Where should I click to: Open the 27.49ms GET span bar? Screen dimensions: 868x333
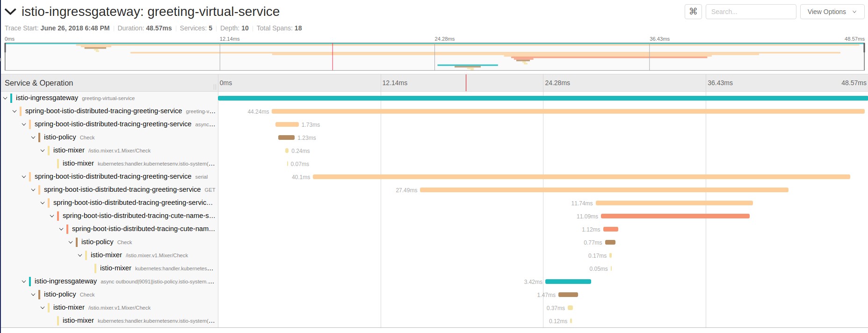pyautogui.click(x=604, y=190)
